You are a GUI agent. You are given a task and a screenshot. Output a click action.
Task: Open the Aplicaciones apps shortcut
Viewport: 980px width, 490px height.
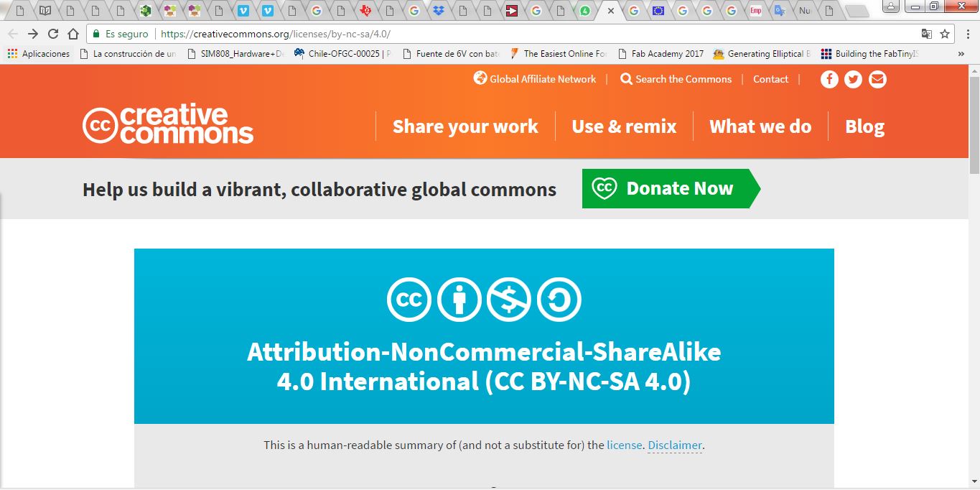coord(39,54)
